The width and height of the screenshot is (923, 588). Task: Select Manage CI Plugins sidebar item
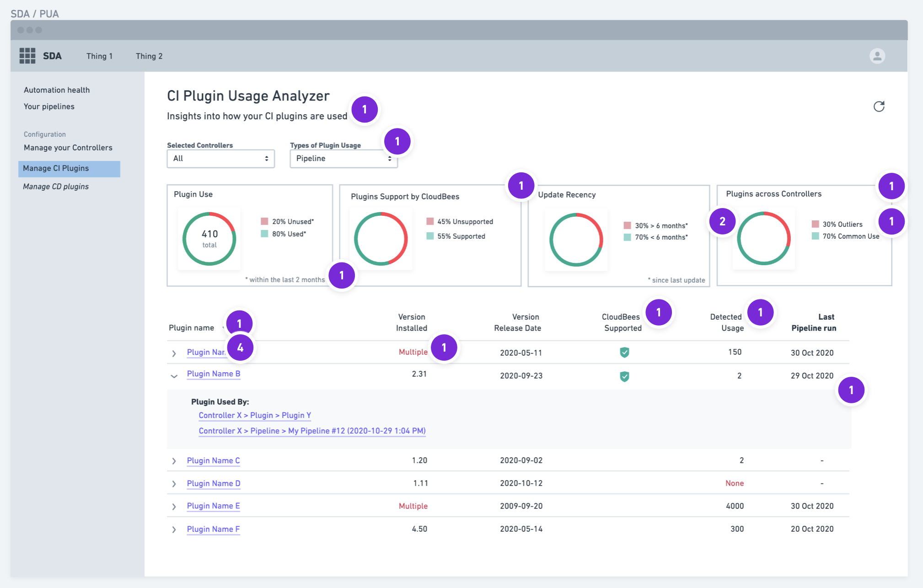pos(69,169)
